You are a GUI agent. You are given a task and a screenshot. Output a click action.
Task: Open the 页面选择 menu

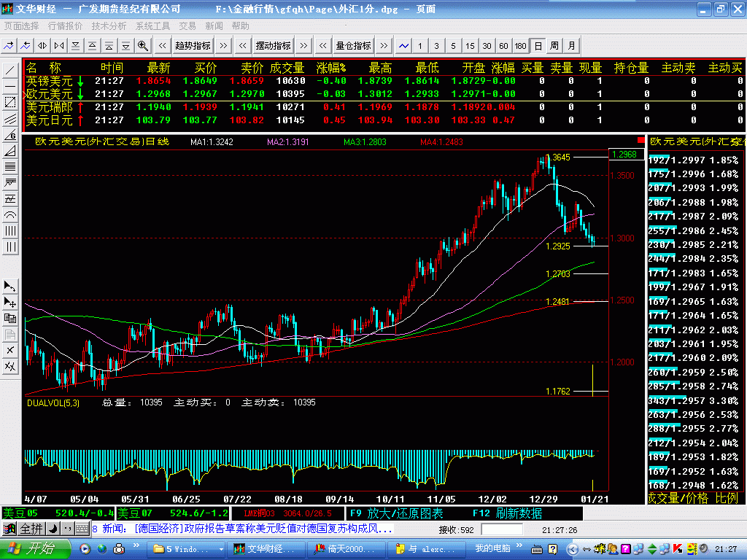click(21, 26)
